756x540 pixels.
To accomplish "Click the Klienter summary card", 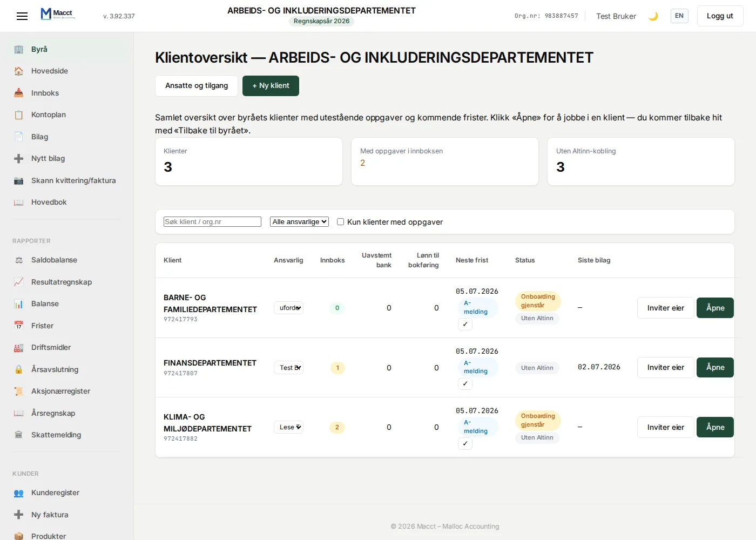I will click(249, 161).
